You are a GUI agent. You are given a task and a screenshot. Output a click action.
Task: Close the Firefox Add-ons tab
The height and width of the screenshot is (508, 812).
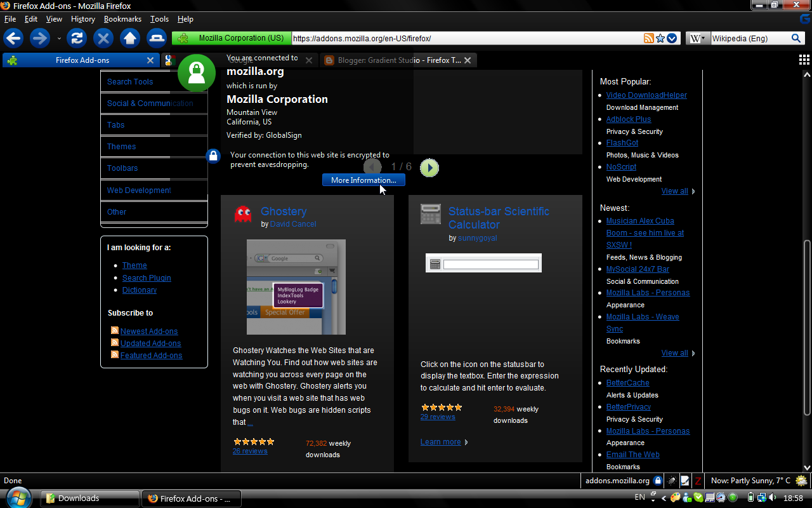click(150, 60)
